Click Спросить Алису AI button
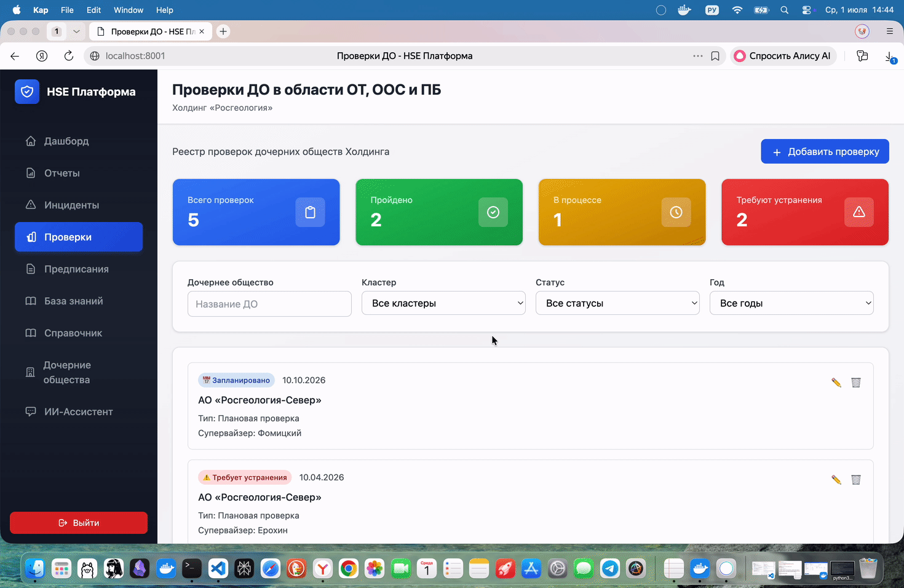This screenshot has height=588, width=904. pos(782,56)
